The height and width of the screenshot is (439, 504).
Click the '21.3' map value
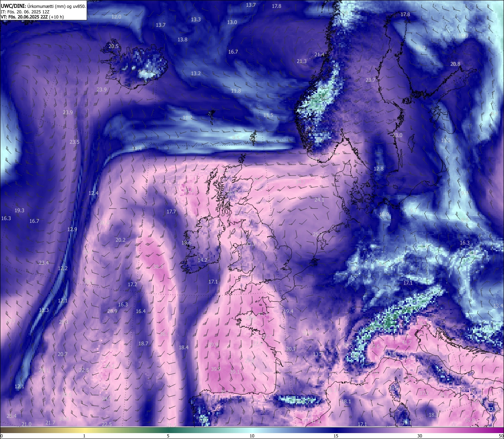point(302,61)
